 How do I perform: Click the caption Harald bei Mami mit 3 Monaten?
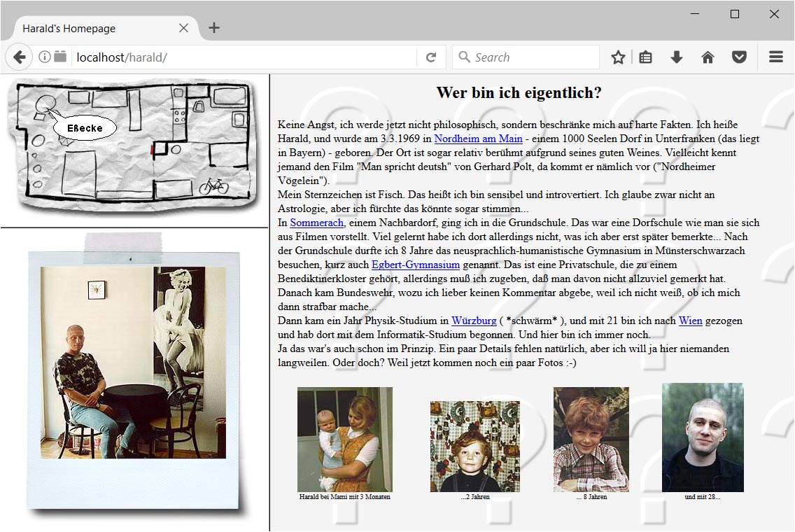(x=345, y=497)
